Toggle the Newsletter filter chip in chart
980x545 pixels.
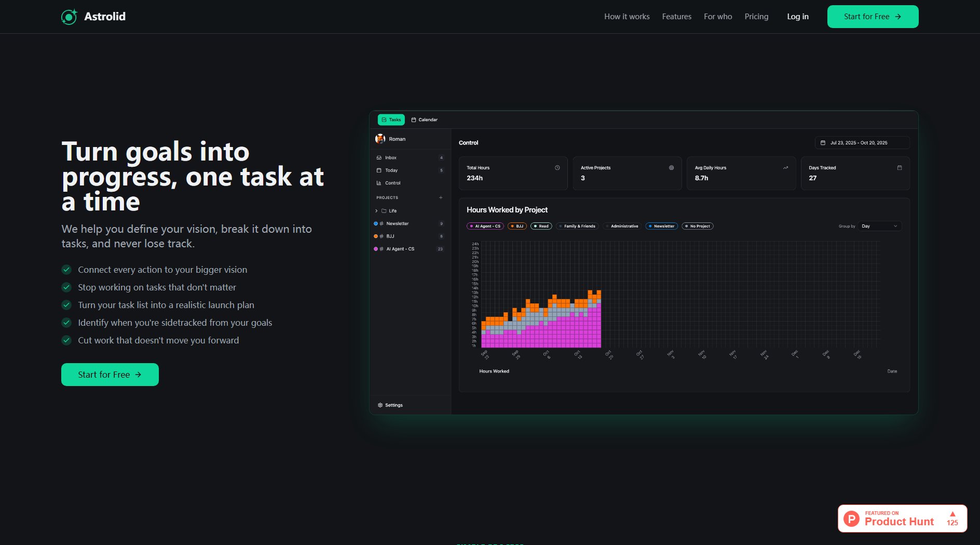661,226
